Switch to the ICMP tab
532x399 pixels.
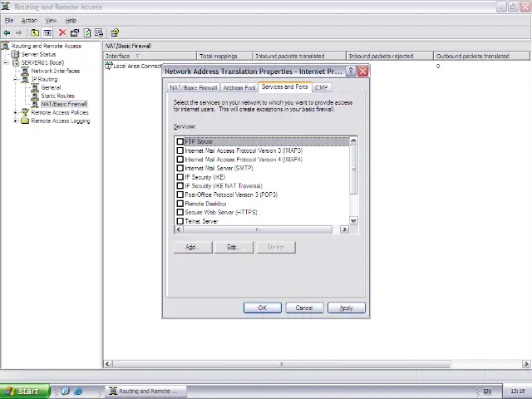[x=322, y=87]
